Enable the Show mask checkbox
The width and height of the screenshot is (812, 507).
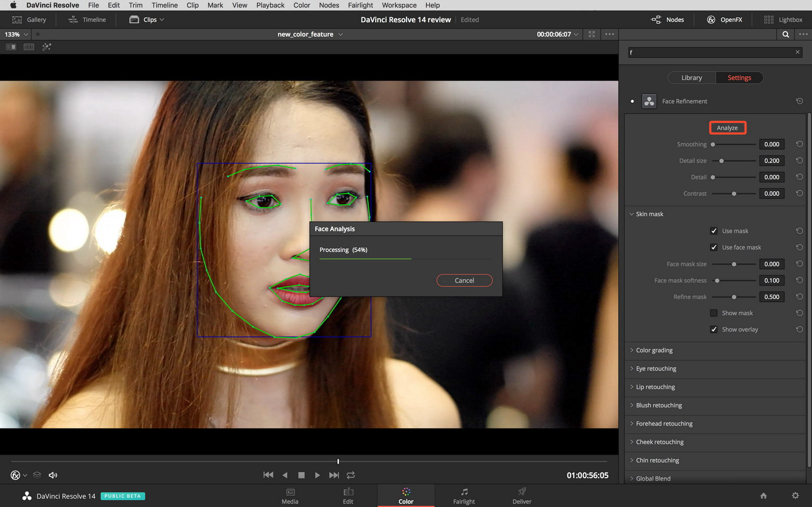click(x=714, y=313)
